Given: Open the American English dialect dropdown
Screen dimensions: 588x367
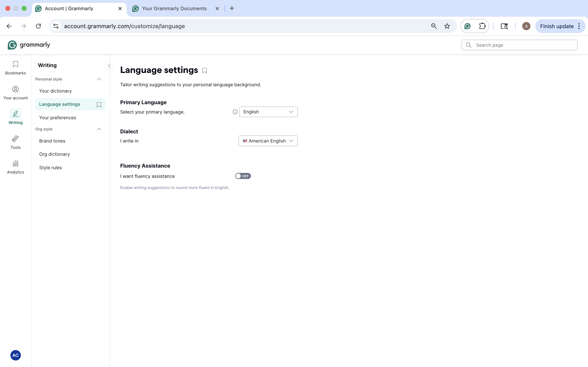Looking at the screenshot, I should tap(268, 141).
